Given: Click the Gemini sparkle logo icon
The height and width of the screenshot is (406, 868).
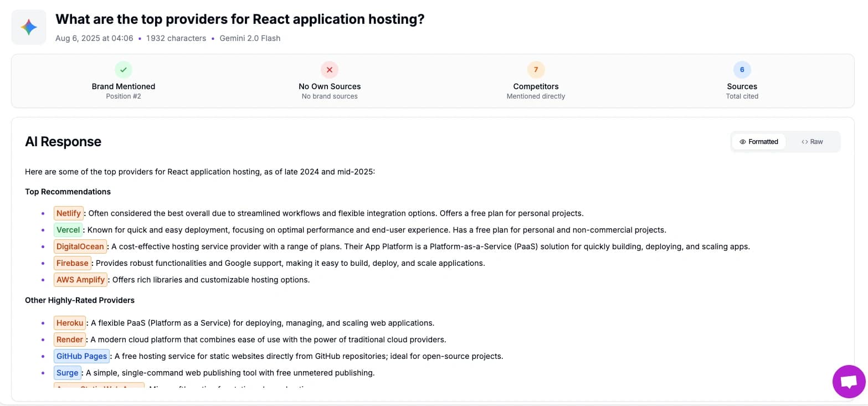Looking at the screenshot, I should (29, 27).
